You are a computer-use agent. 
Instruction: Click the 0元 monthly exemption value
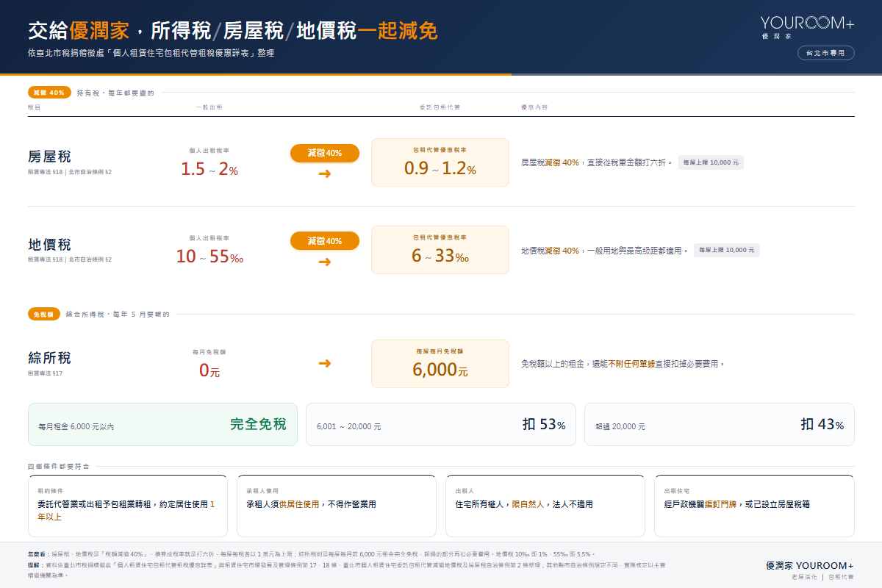tap(209, 370)
